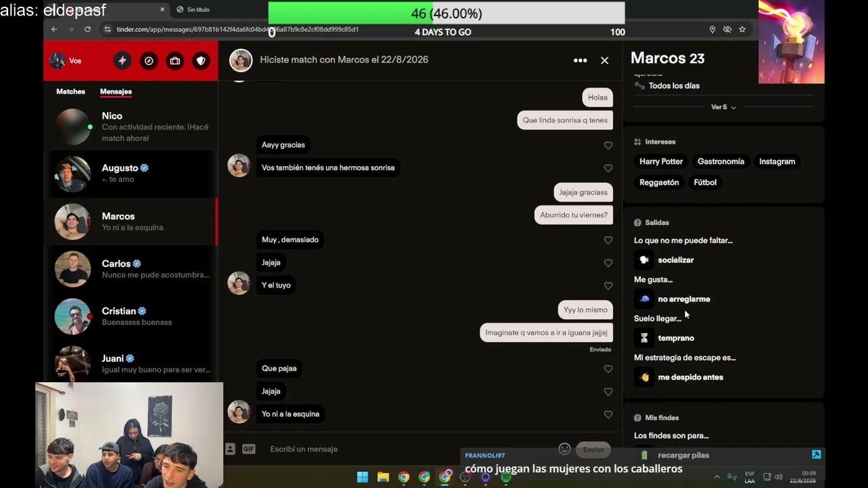Go back in the browser
This screenshot has height=488, width=868.
click(54, 29)
